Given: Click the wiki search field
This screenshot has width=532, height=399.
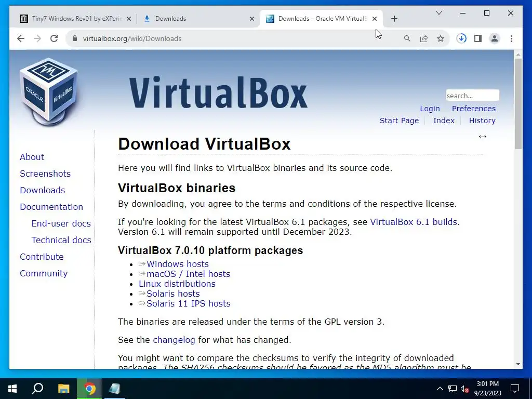Looking at the screenshot, I should [472, 96].
